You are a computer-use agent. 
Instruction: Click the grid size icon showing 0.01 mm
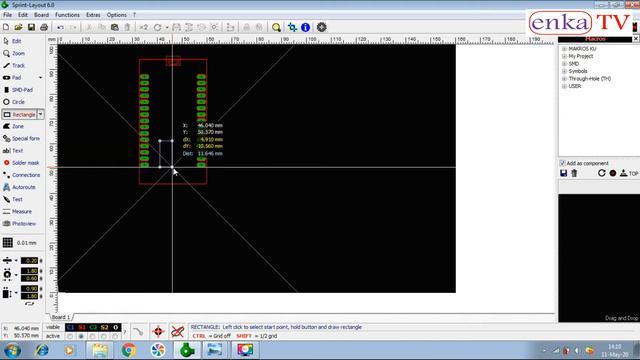click(7, 243)
